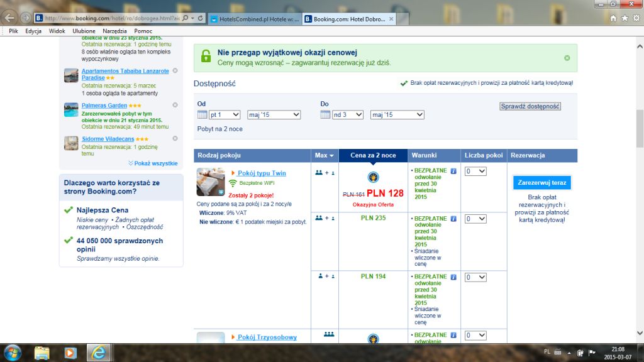Screen dimensions: 644x362
Task: Open Windows Media Player from taskbar
Action: (70, 353)
